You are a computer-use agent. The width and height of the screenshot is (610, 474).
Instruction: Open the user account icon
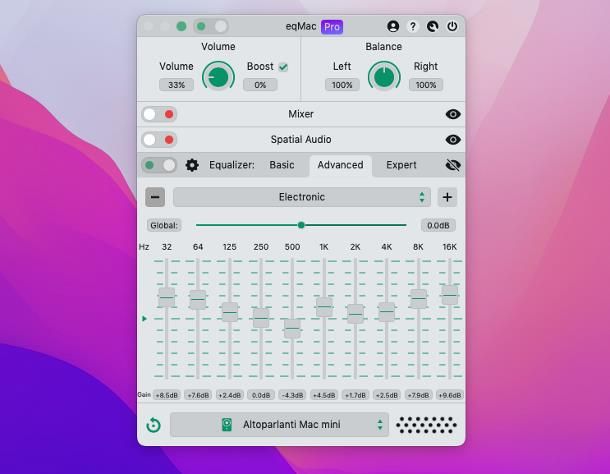(x=393, y=26)
